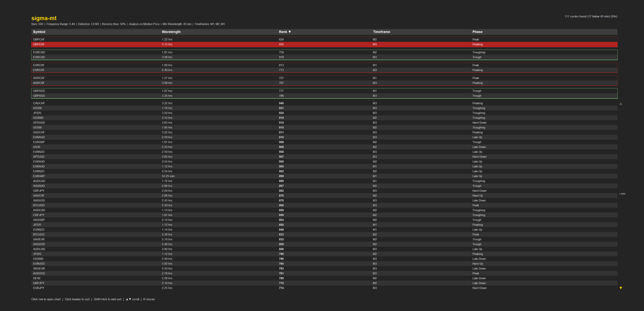Image resolution: width=644 pixels, height=311 pixels.
Task: Click the gray scroll up arrow
Action: point(621,104)
